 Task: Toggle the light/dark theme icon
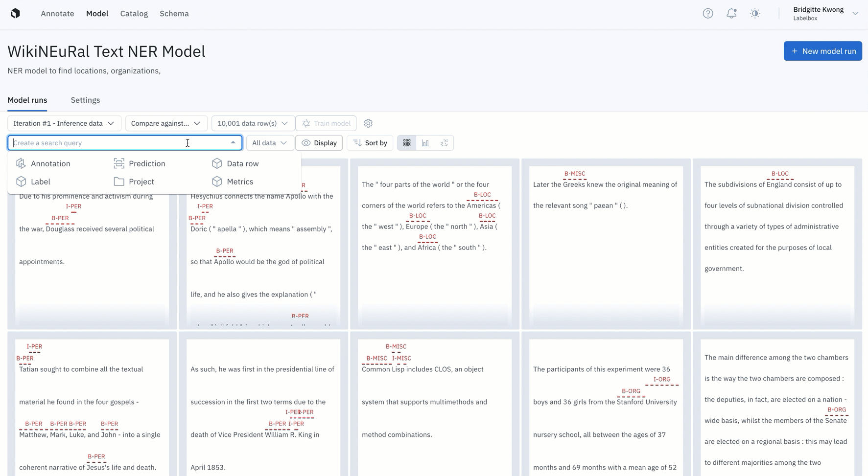coord(755,14)
